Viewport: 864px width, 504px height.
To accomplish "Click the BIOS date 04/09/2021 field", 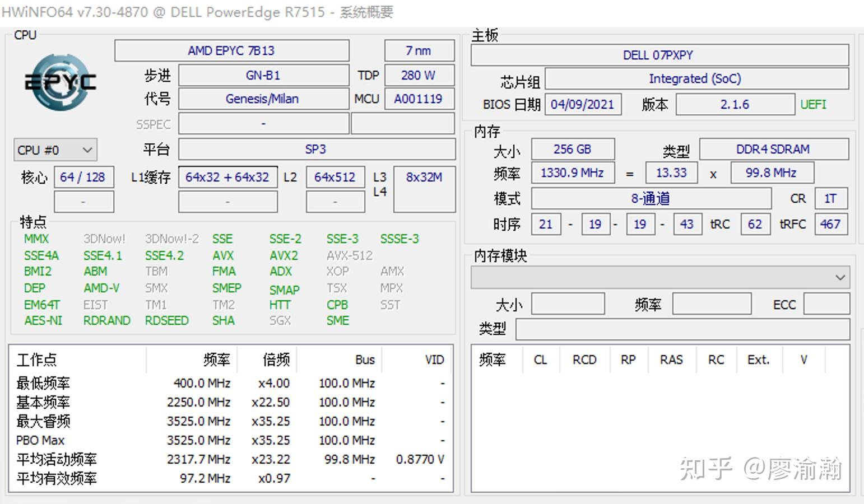I will [x=583, y=104].
